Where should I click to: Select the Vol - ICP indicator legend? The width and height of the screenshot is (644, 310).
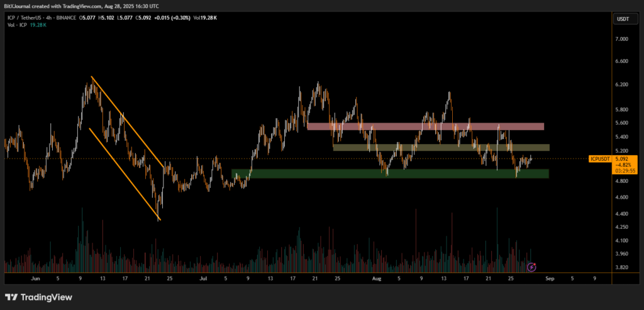pos(18,25)
